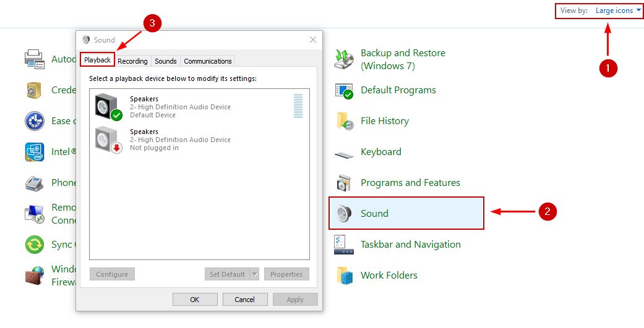644x328 pixels.
Task: Close the Sound dialog
Action: (313, 40)
